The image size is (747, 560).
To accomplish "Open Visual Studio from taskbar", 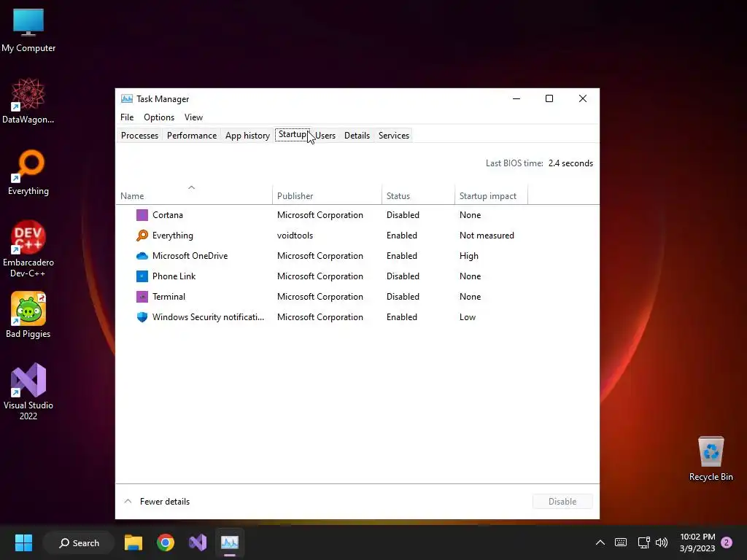I will (x=197, y=542).
